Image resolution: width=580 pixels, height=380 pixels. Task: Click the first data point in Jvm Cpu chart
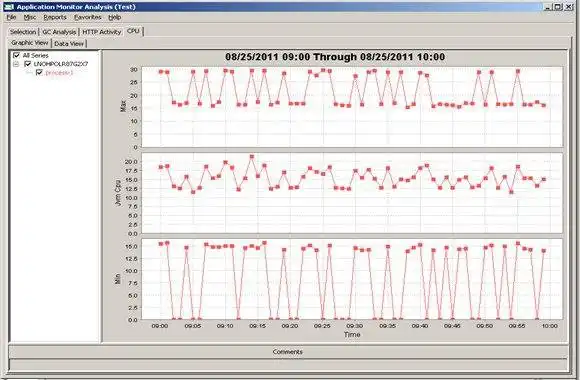coord(161,167)
